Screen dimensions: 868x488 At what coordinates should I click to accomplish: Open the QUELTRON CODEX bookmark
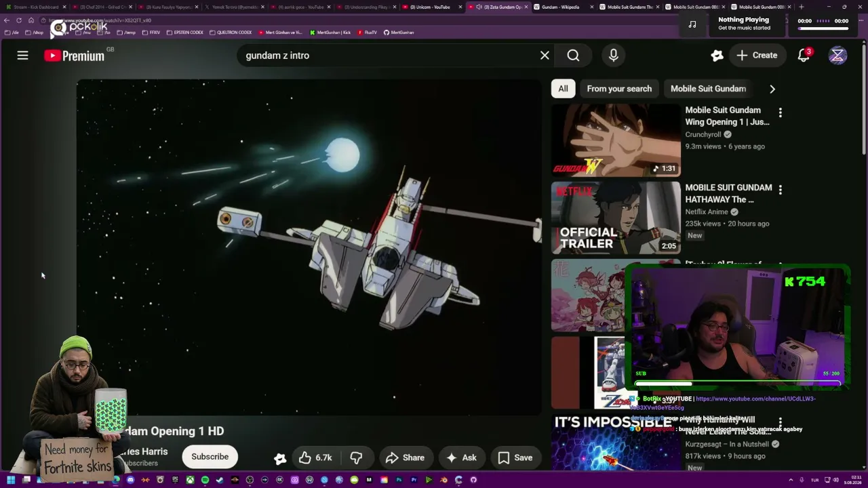(231, 33)
